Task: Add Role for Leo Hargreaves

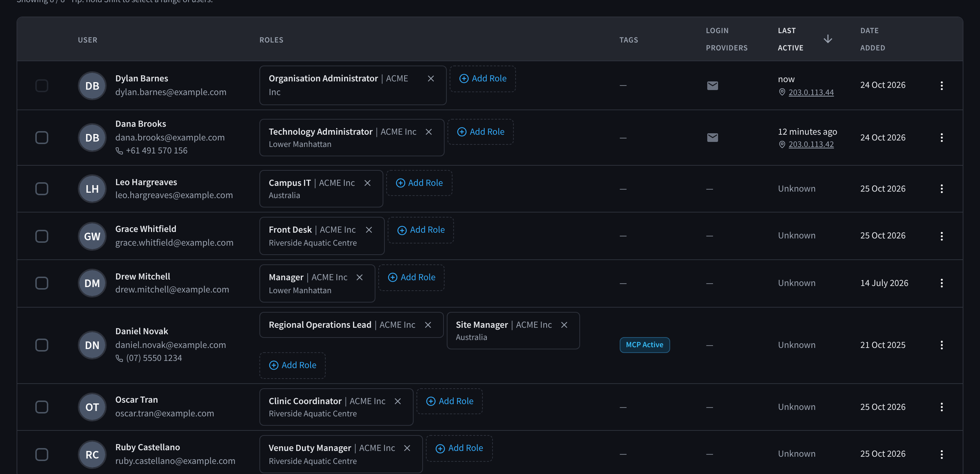Action: [x=419, y=183]
